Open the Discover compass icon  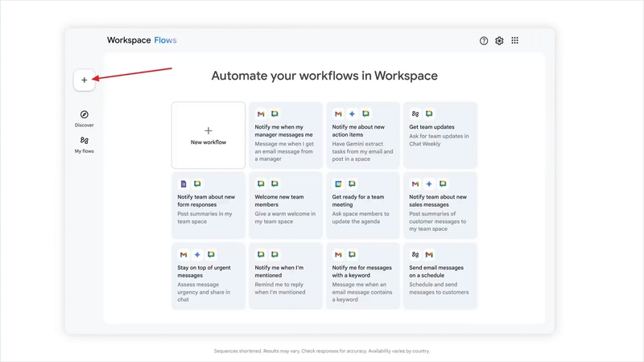click(85, 114)
